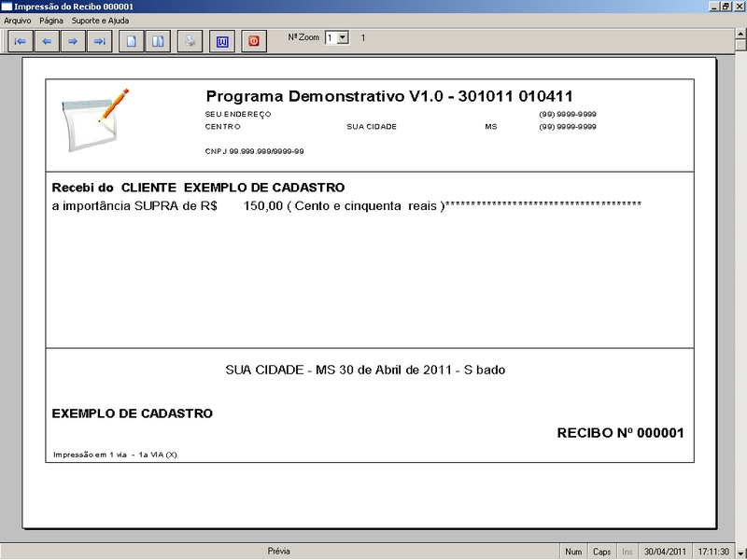The image size is (747, 560).
Task: Show two-page view icon
Action: (158, 41)
